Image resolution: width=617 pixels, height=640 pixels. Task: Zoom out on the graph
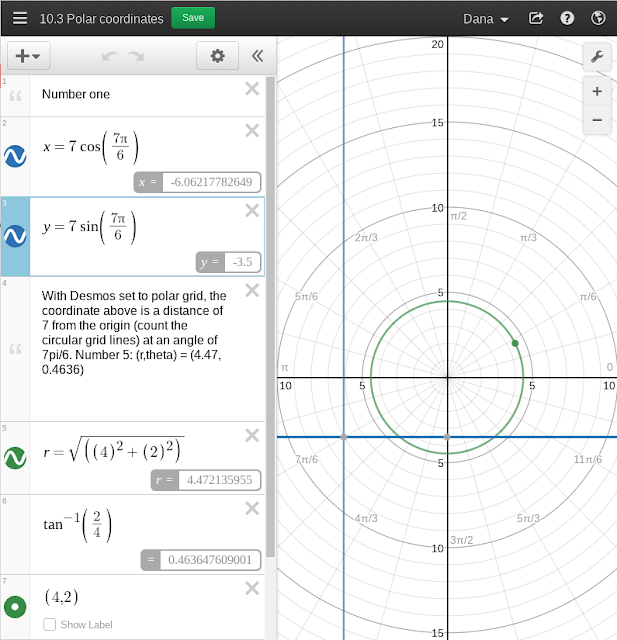click(597, 120)
